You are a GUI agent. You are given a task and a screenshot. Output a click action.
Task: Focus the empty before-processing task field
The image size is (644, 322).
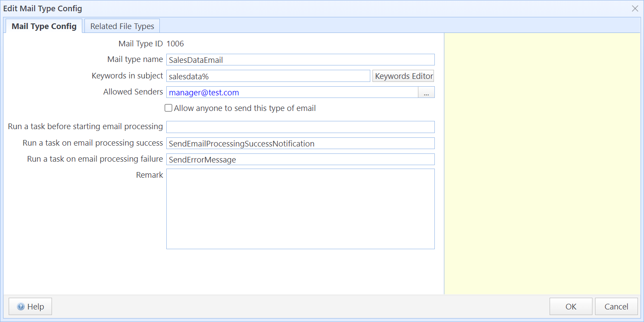300,127
